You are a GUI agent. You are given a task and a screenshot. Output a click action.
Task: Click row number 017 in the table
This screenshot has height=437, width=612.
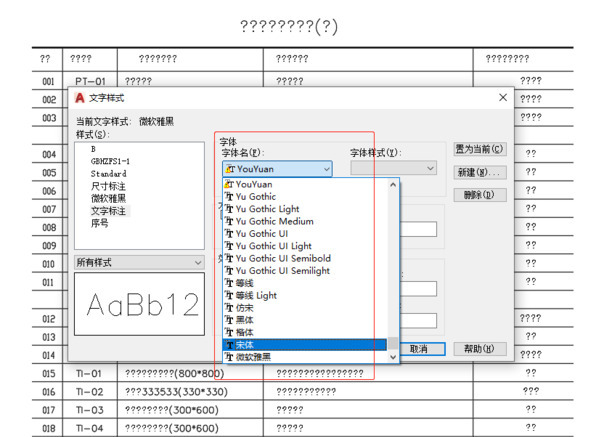point(48,410)
